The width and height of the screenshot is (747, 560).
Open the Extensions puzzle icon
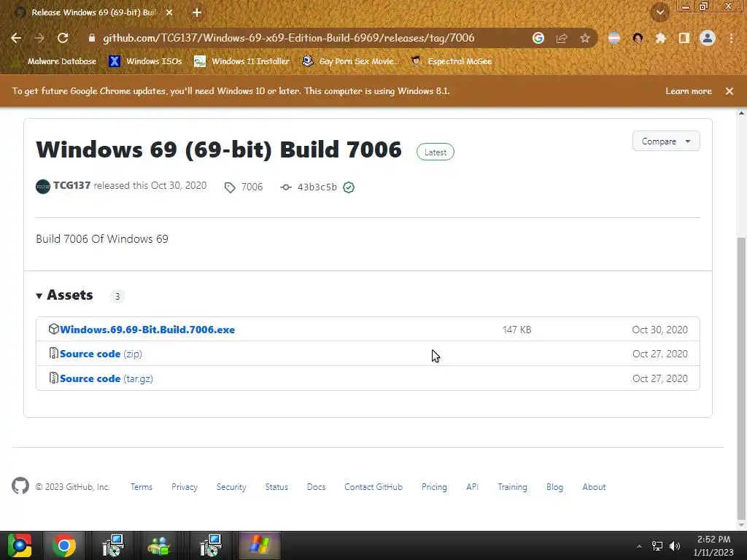coord(660,38)
